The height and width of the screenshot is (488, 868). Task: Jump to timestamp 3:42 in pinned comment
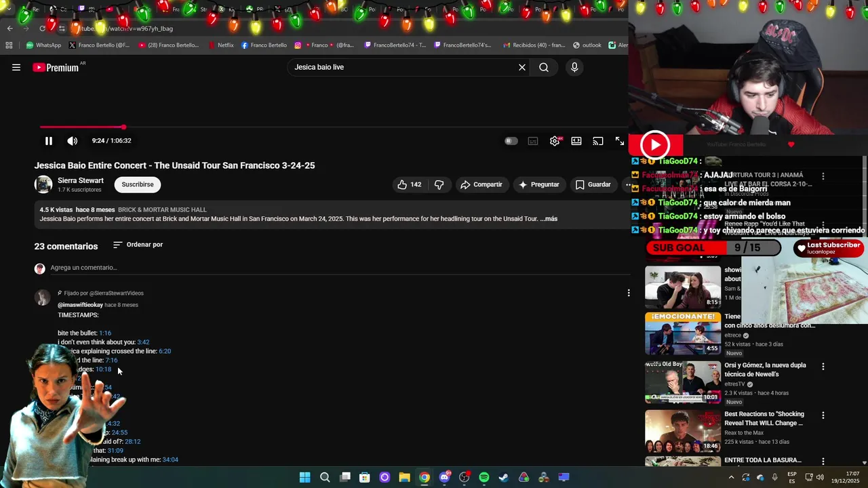pos(143,342)
